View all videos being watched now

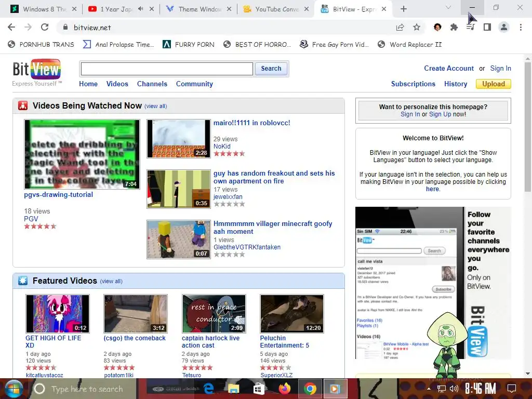[156, 106]
